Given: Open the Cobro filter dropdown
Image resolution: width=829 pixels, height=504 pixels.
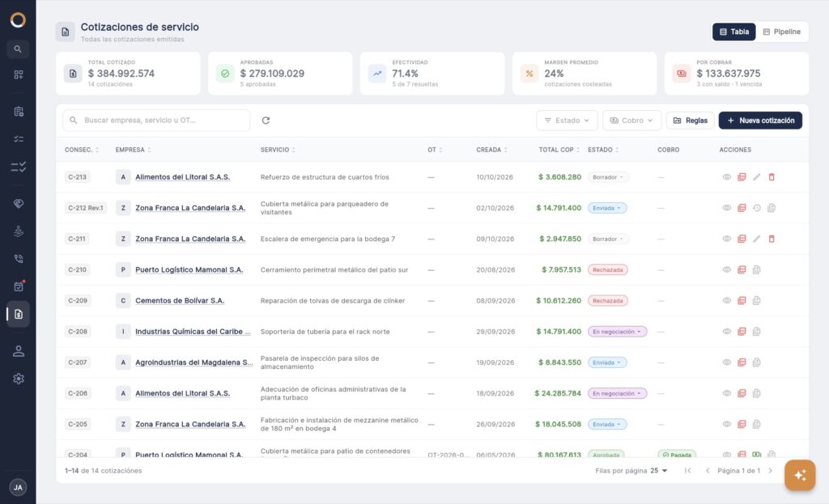Looking at the screenshot, I should pyautogui.click(x=631, y=121).
